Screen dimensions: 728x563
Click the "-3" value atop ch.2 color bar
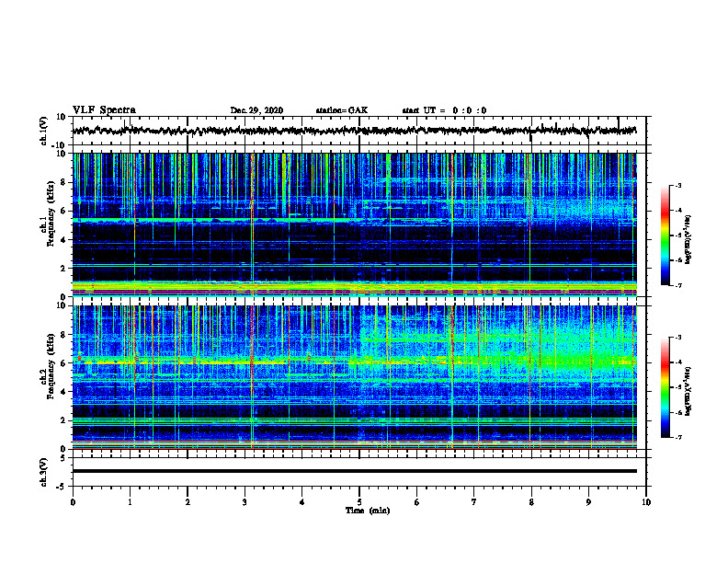(x=677, y=338)
